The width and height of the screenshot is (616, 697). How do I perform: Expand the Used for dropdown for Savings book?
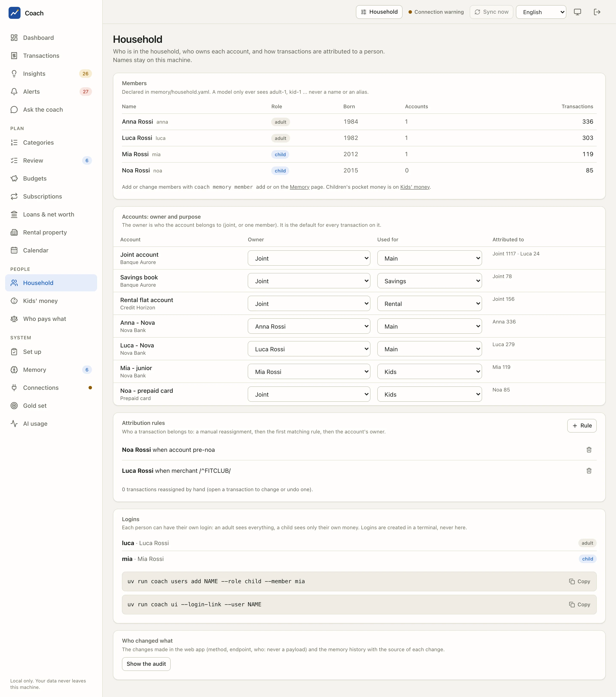pos(429,281)
